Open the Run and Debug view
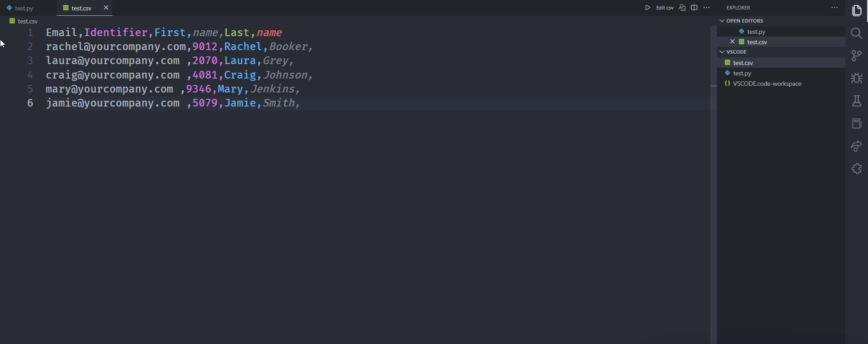The width and height of the screenshot is (868, 344). 857,78
